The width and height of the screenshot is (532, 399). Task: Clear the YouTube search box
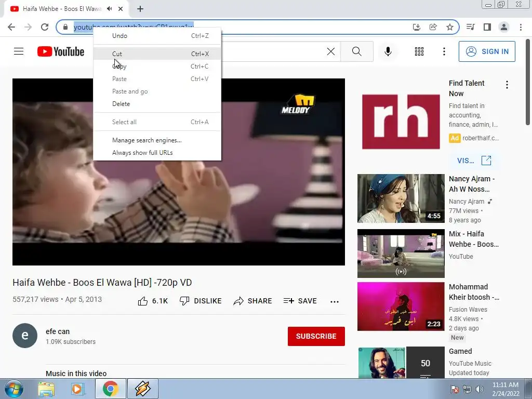point(331,51)
